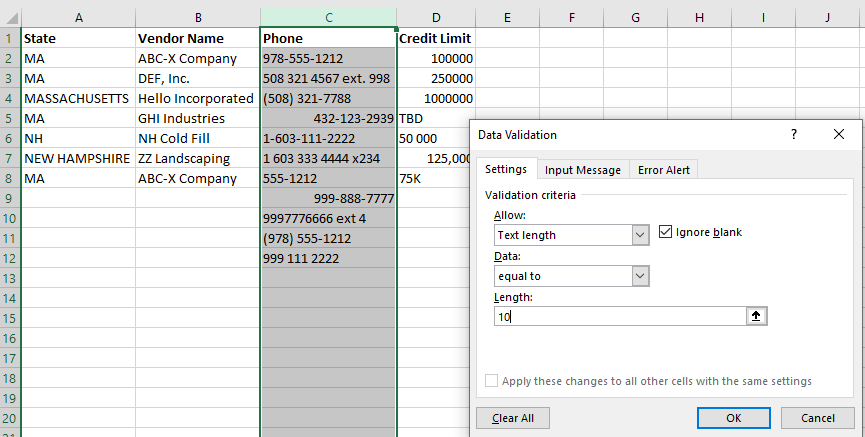Click credit limit cell 75K
Screen dimensions: 865x437
[433, 178]
